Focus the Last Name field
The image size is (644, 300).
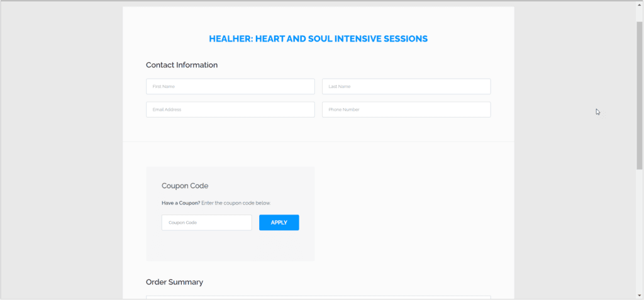click(406, 87)
